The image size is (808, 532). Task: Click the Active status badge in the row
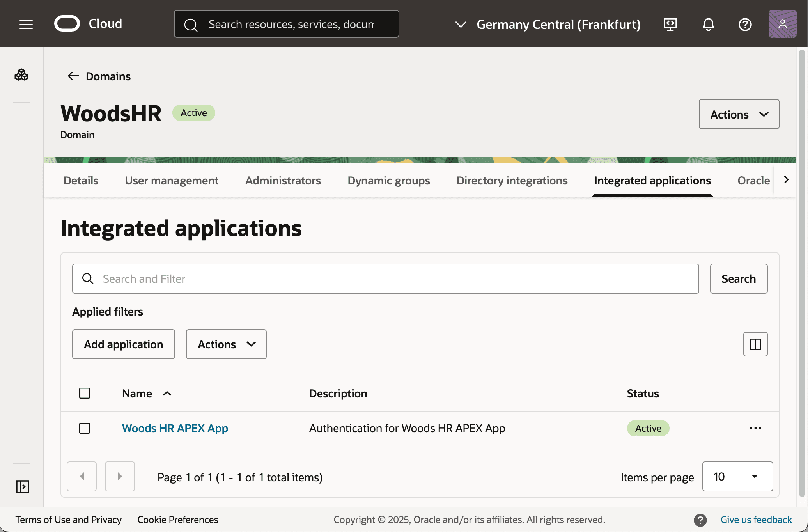[x=648, y=428]
